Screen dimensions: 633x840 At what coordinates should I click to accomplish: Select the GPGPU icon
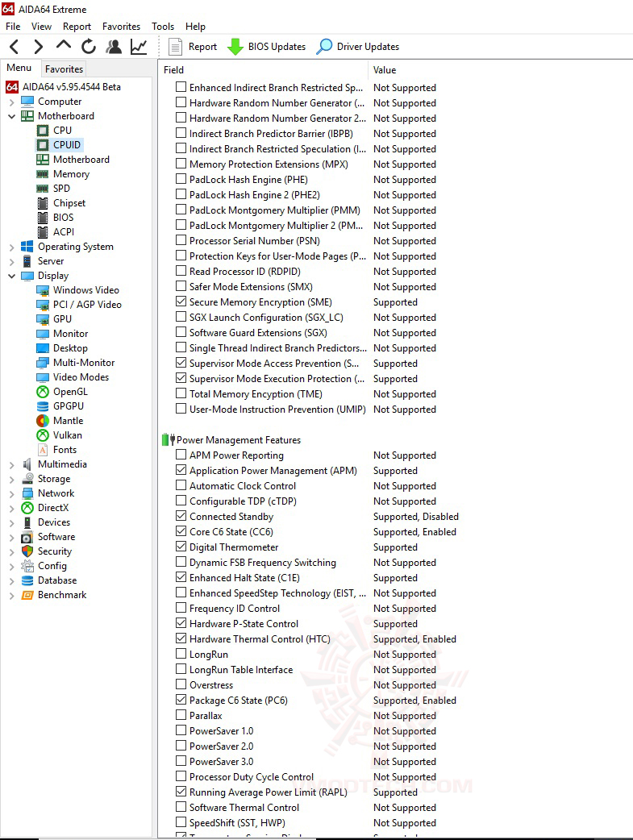click(x=43, y=406)
